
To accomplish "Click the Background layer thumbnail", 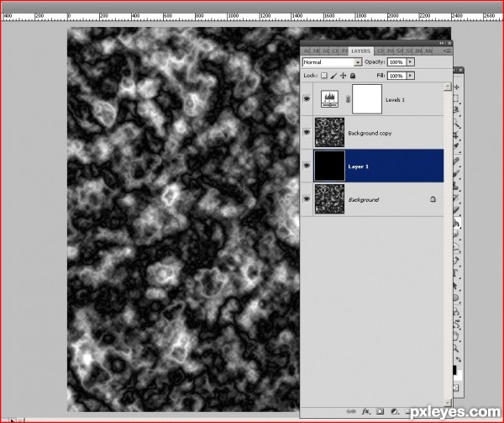I will [x=329, y=199].
